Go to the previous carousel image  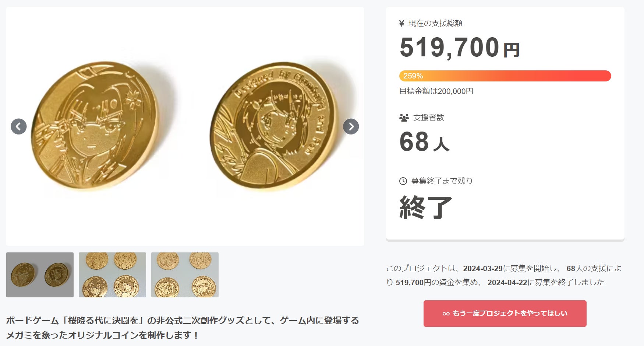tap(19, 126)
